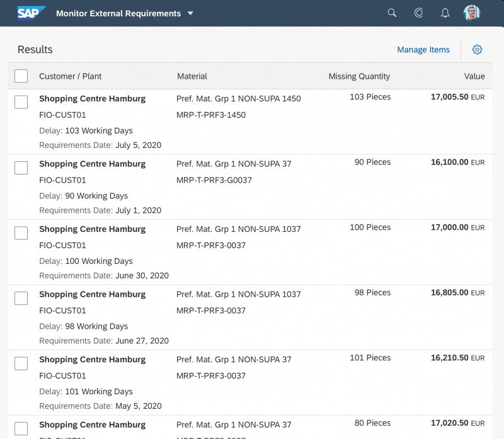The image size is (504, 439).
Task: Click FIO-CUST01 in the 103 Pieces row
Action: 62,115
